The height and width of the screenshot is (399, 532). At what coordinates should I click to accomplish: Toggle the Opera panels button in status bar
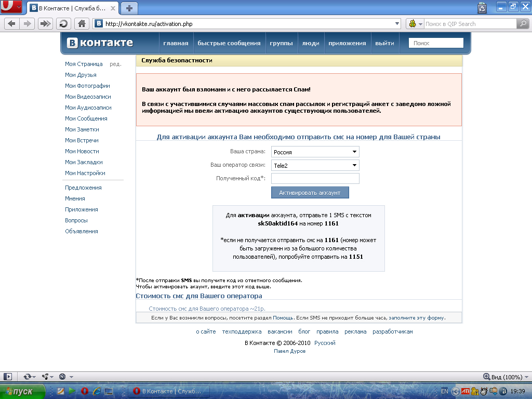[8, 377]
